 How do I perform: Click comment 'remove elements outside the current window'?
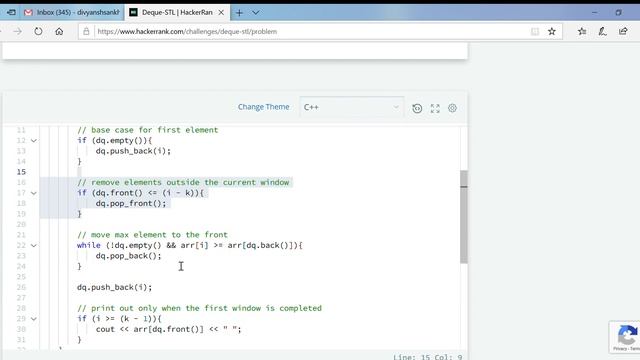[183, 182]
